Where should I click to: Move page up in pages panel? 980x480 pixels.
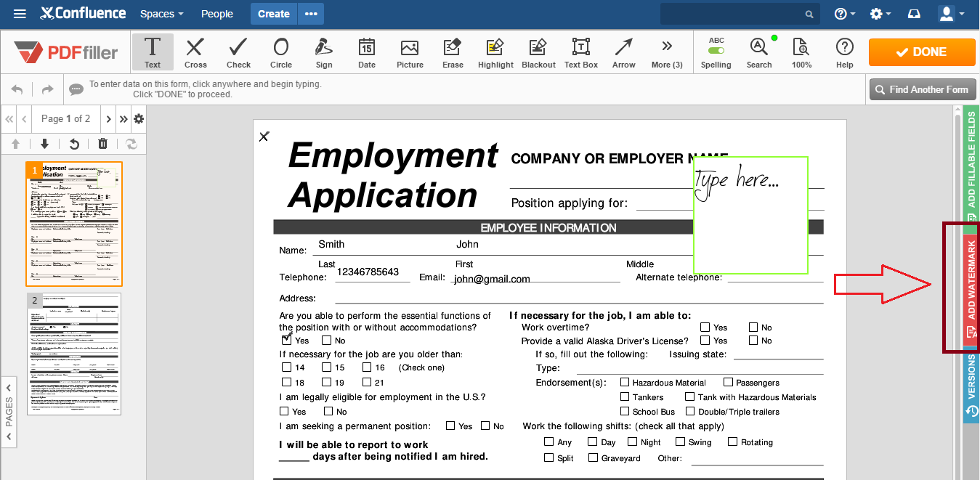point(15,144)
